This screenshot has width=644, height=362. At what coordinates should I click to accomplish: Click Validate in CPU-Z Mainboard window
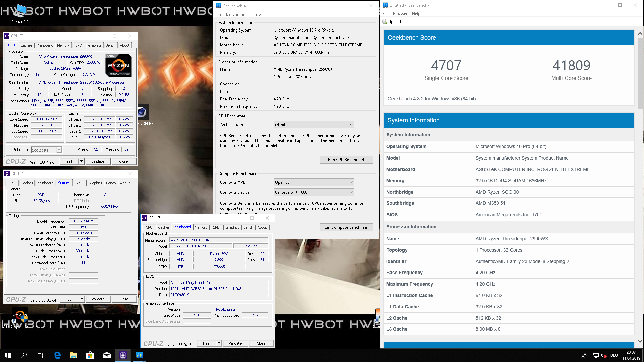coord(235,343)
